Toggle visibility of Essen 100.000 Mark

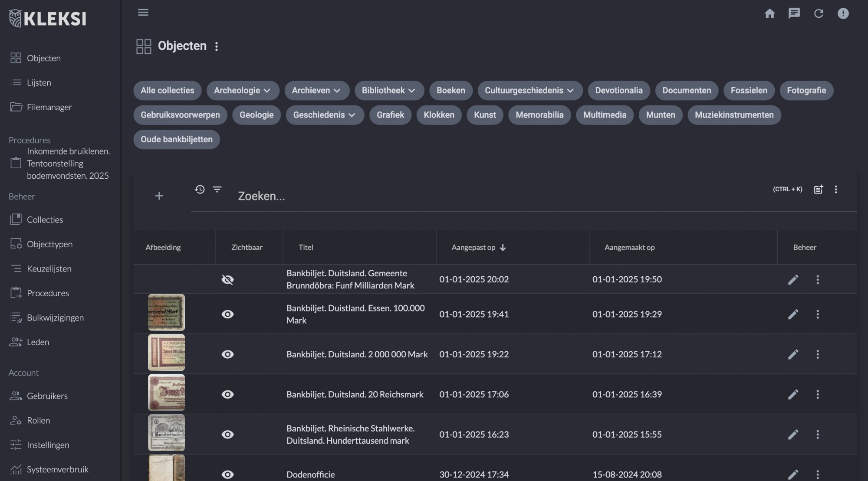tap(227, 314)
